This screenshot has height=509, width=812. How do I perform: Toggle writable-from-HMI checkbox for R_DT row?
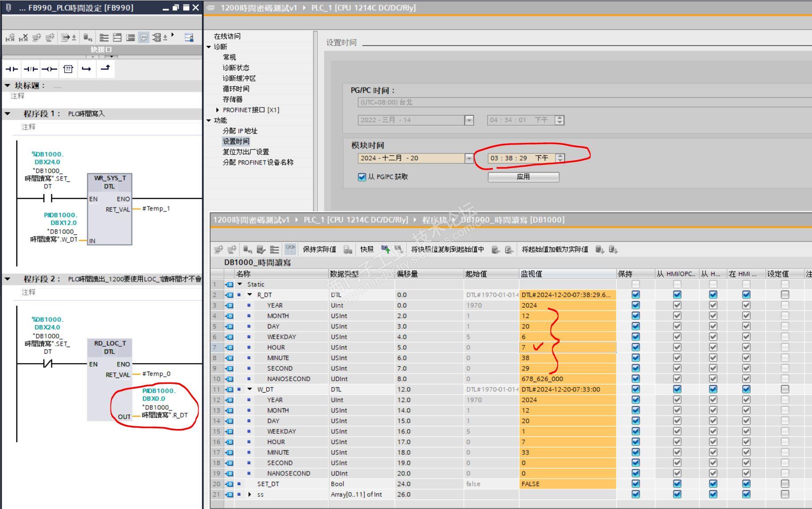click(713, 295)
